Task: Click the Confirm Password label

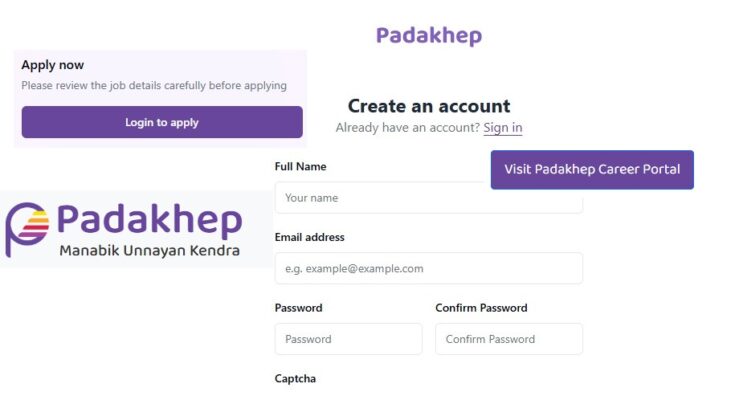Action: pyautogui.click(x=481, y=308)
